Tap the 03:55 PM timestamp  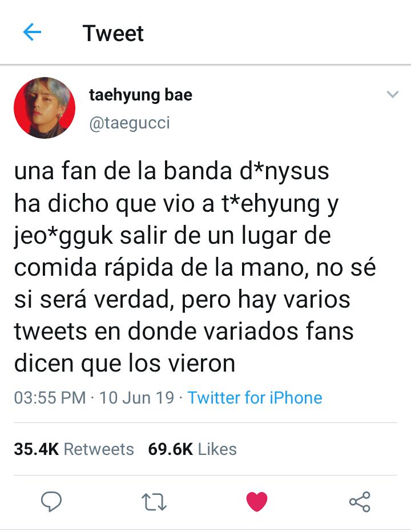pos(50,397)
